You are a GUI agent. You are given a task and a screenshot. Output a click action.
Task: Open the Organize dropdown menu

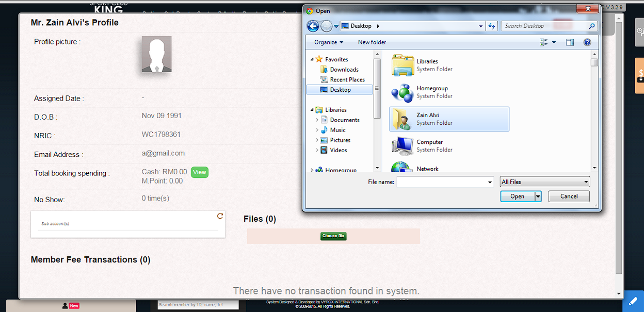point(329,42)
